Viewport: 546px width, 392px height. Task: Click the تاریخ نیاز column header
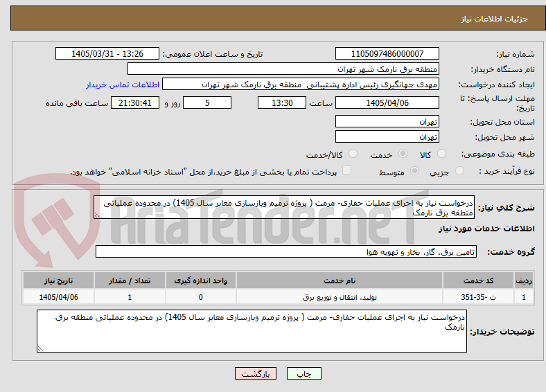pos(58,280)
